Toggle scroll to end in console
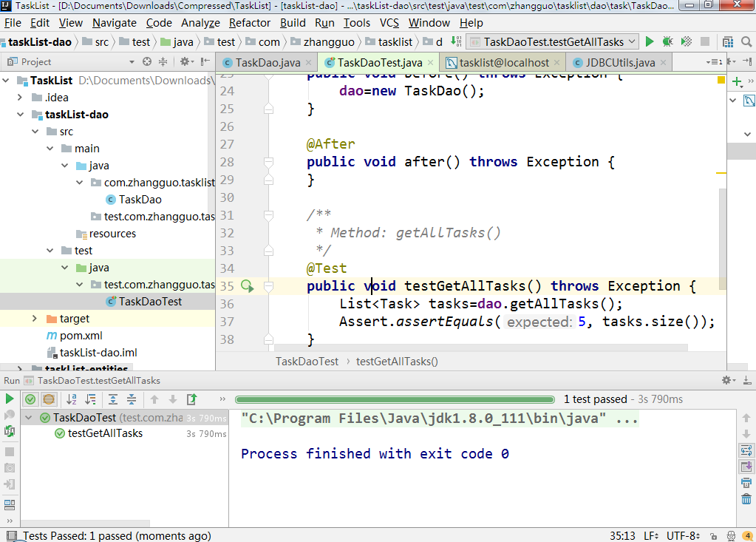This screenshot has height=542, width=756. pyautogui.click(x=746, y=467)
